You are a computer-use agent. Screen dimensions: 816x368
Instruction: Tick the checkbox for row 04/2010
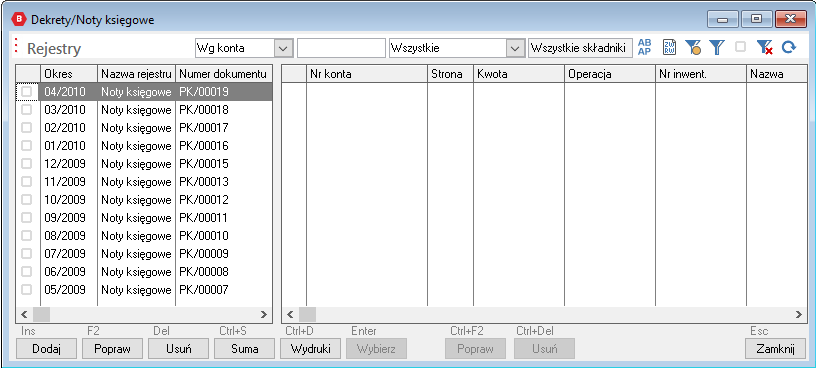(x=27, y=92)
